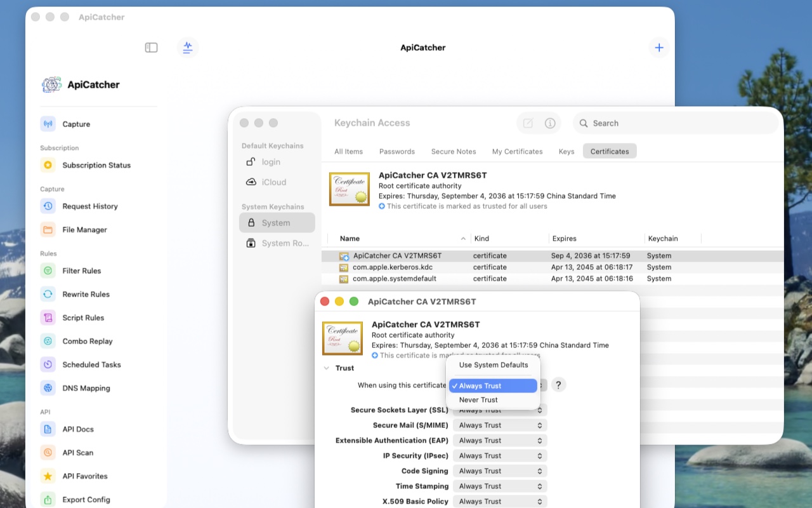Click the Kind column header

[510, 239]
